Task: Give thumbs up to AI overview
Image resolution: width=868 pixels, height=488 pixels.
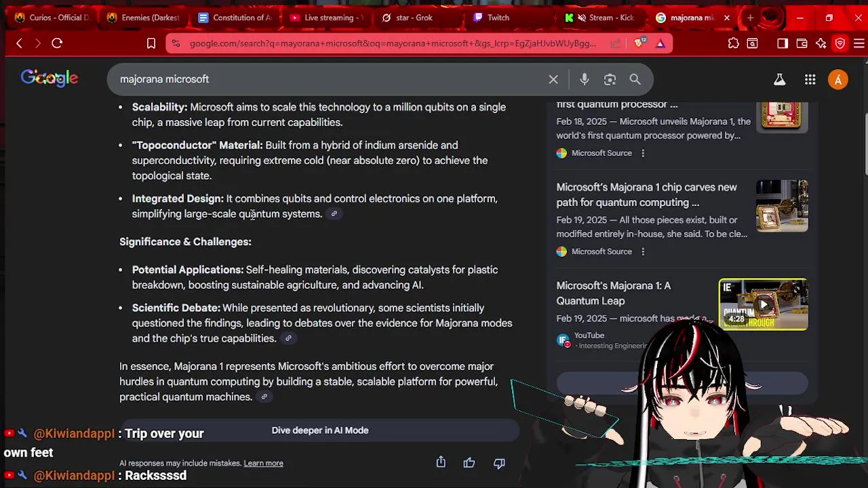Action: click(x=469, y=463)
